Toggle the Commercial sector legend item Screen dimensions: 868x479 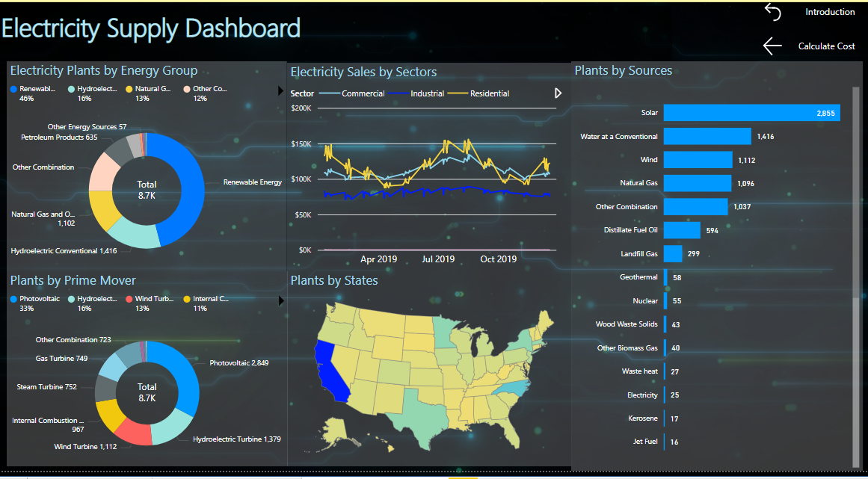point(352,93)
